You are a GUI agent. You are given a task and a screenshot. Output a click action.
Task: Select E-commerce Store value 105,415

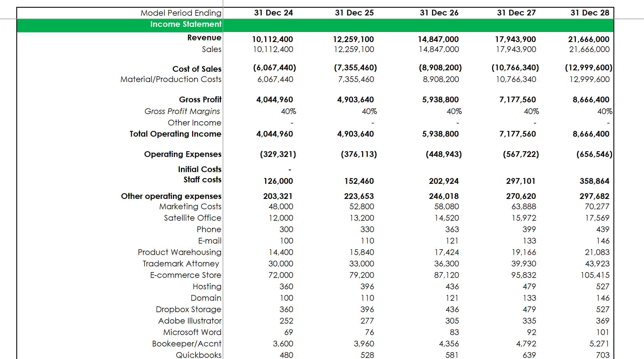click(595, 275)
